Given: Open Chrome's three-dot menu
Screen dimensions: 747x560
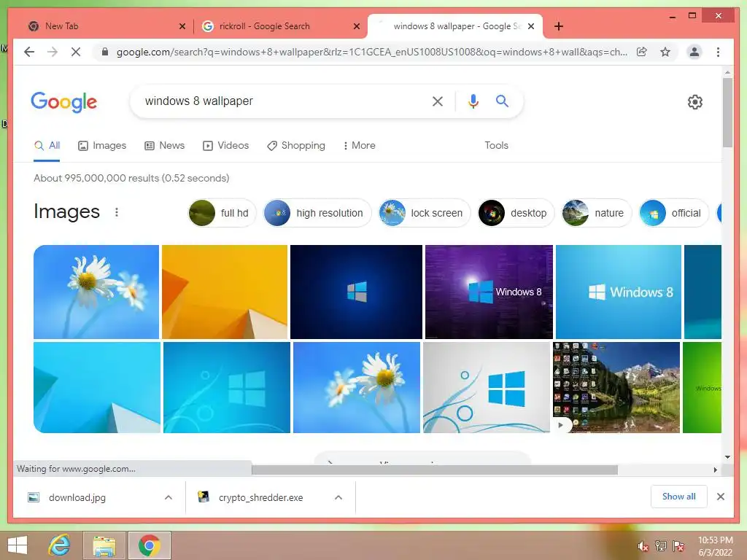Looking at the screenshot, I should pyautogui.click(x=718, y=52).
